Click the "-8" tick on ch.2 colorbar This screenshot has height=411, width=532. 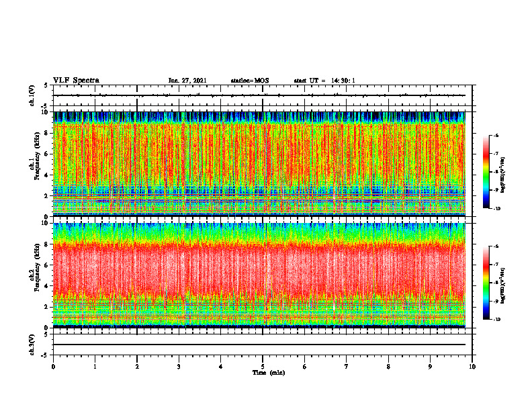point(496,283)
